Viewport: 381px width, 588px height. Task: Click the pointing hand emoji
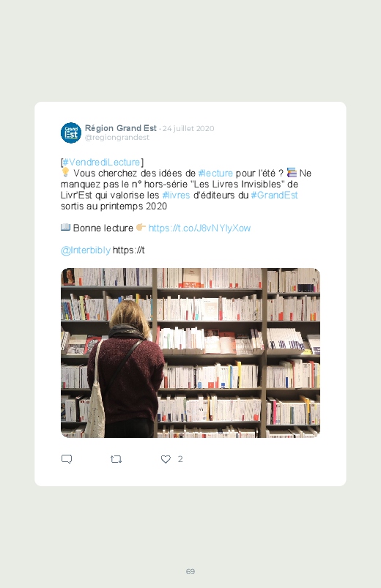tap(141, 227)
